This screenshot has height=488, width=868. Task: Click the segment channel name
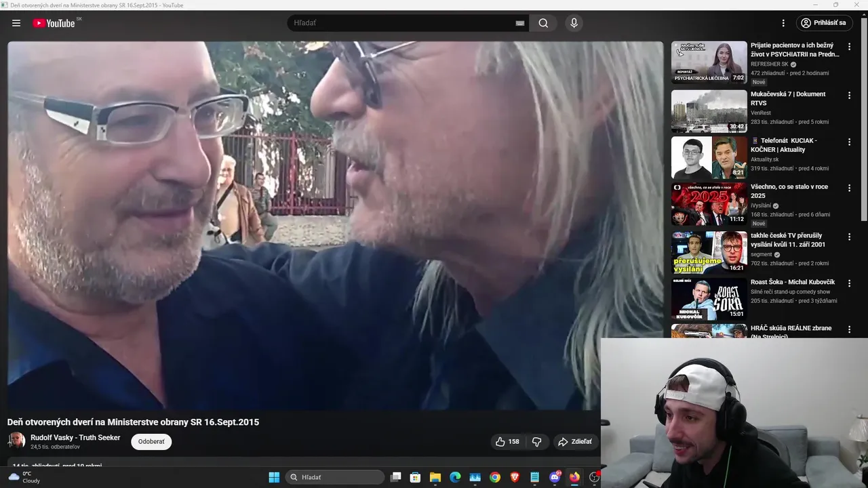coord(762,255)
